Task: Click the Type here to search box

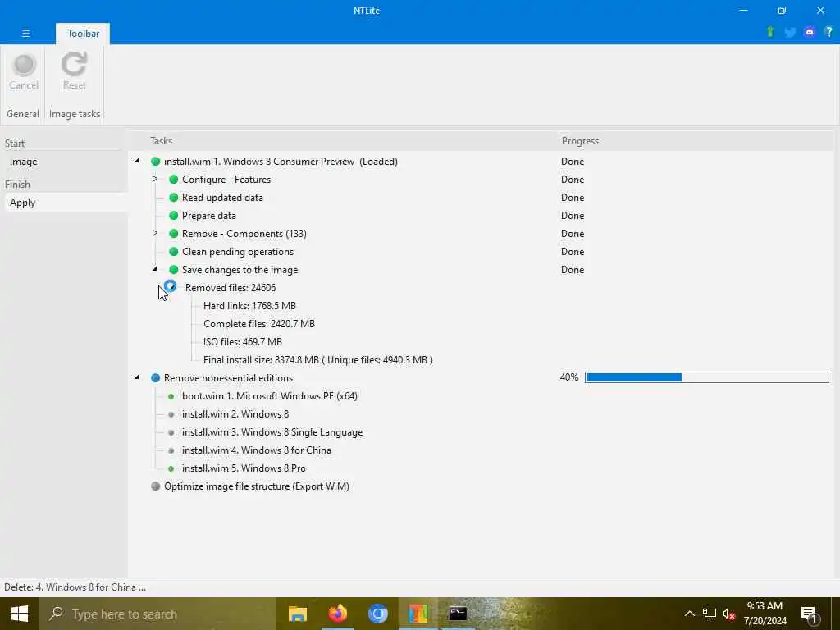Action: tap(157, 614)
